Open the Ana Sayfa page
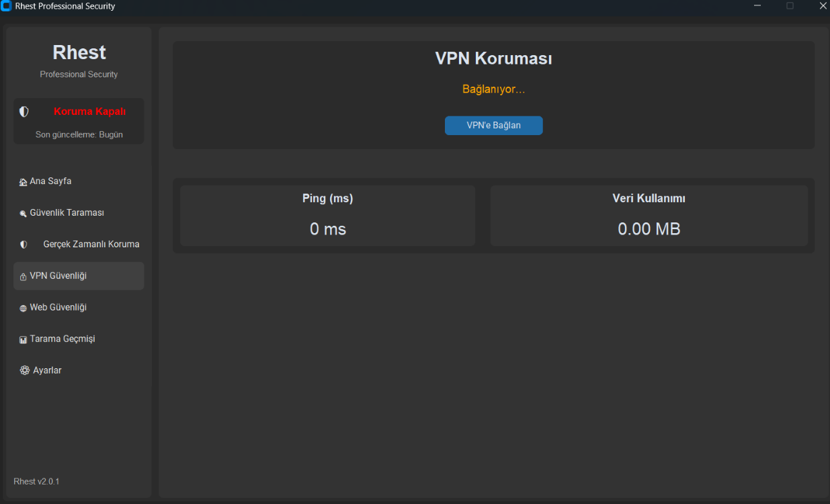The height and width of the screenshot is (504, 830). (x=79, y=181)
